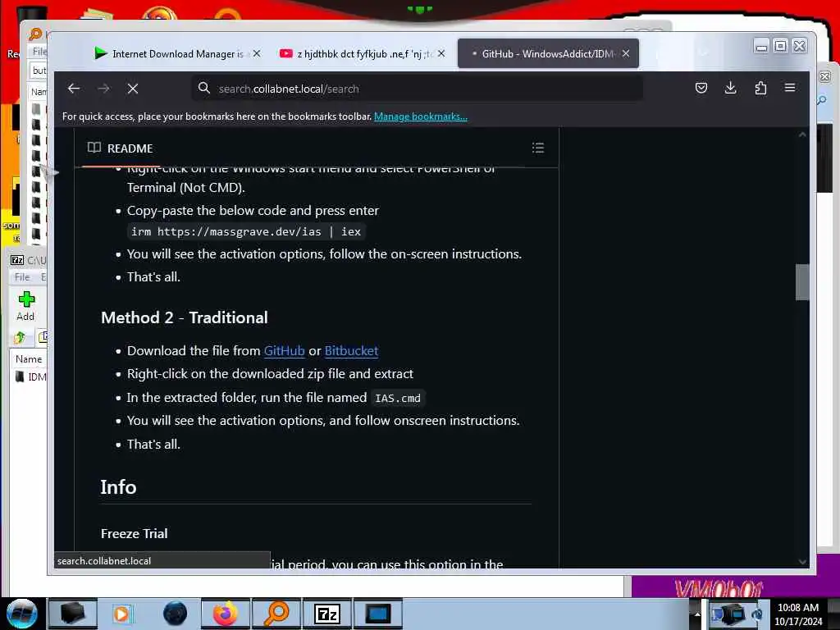This screenshot has width=840, height=630.
Task: Open the Bitbucket download link
Action: coord(351,351)
